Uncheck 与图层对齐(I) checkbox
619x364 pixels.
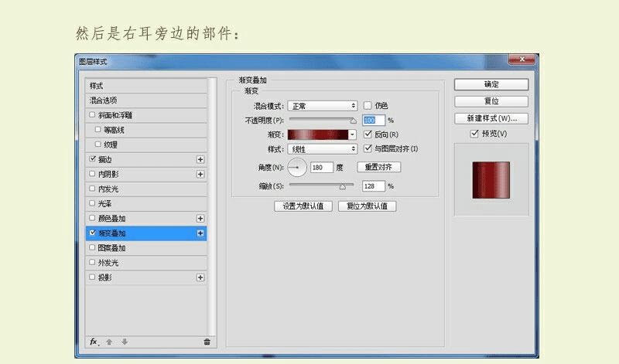368,148
